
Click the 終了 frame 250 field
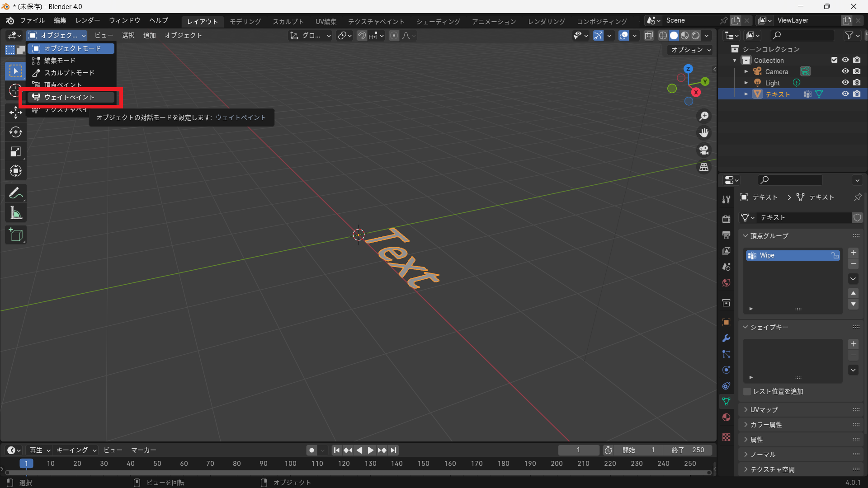687,450
